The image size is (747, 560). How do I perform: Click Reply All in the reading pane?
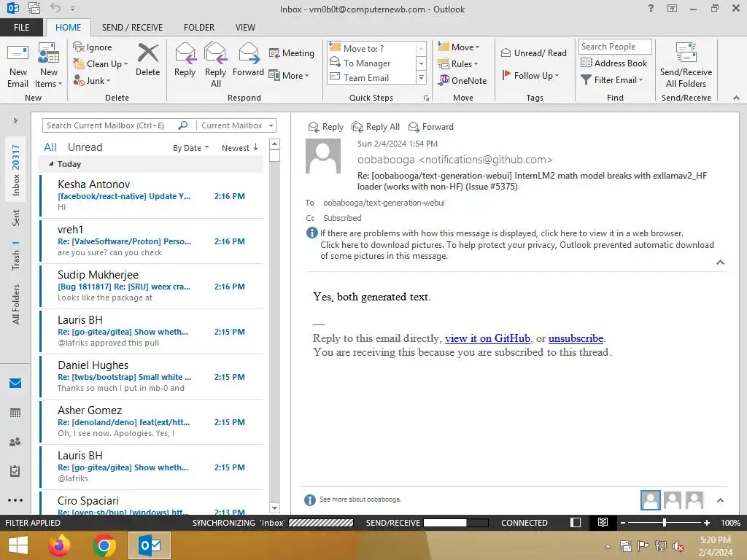(x=376, y=127)
